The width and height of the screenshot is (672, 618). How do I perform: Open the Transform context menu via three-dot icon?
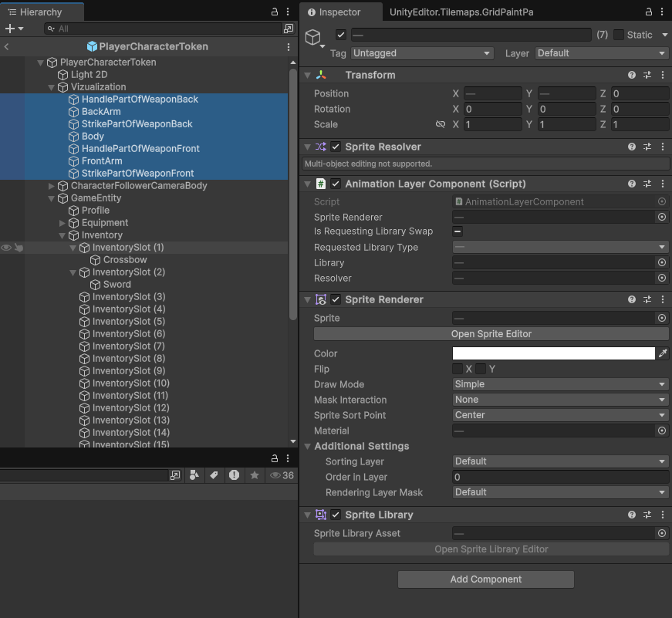point(662,75)
